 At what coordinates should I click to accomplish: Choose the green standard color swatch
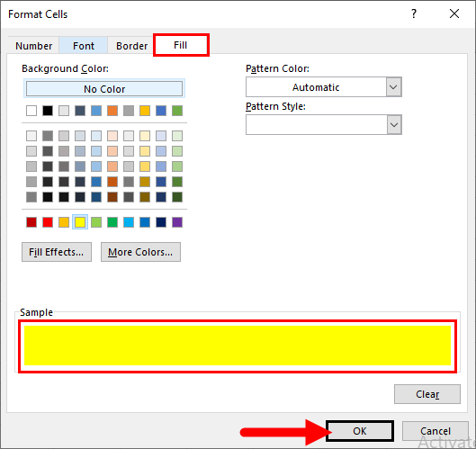pos(112,222)
